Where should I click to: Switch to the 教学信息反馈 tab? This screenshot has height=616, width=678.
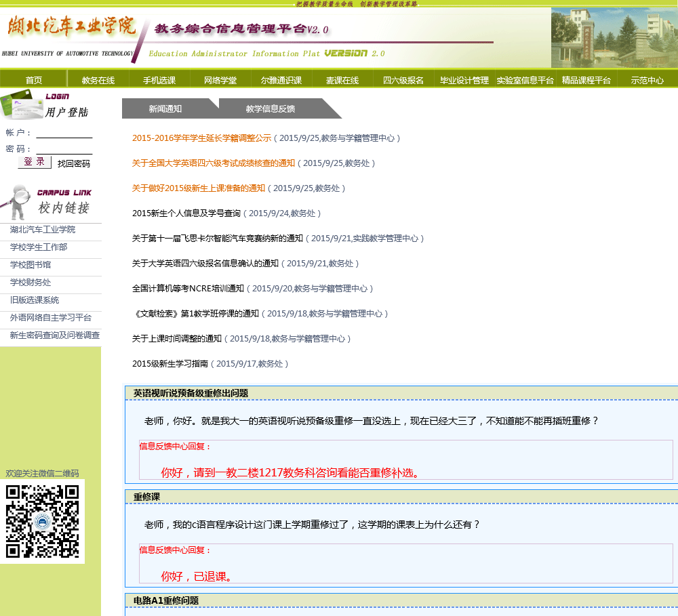pos(271,109)
